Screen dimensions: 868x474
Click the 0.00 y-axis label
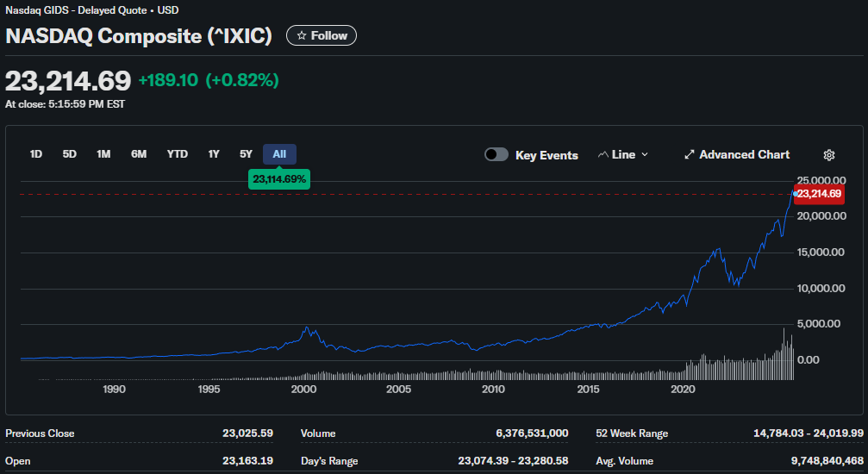coord(809,360)
